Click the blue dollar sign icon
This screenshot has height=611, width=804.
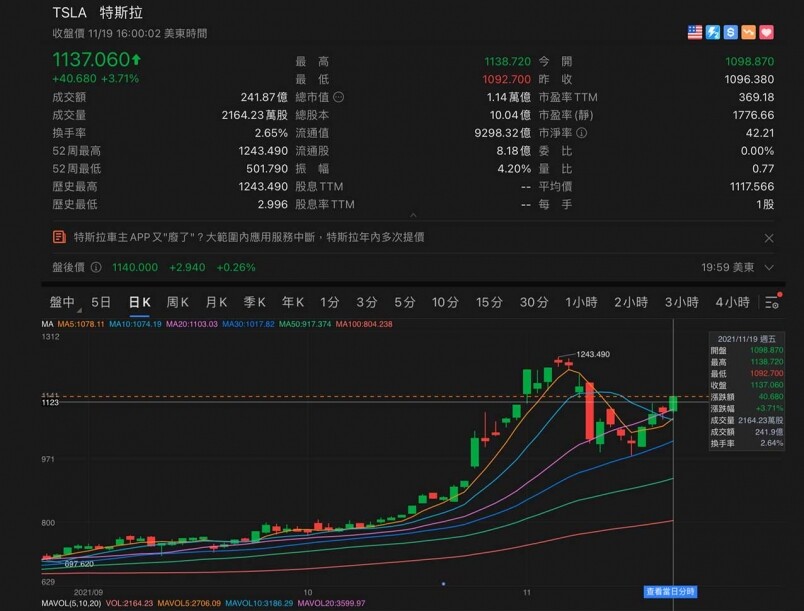731,32
